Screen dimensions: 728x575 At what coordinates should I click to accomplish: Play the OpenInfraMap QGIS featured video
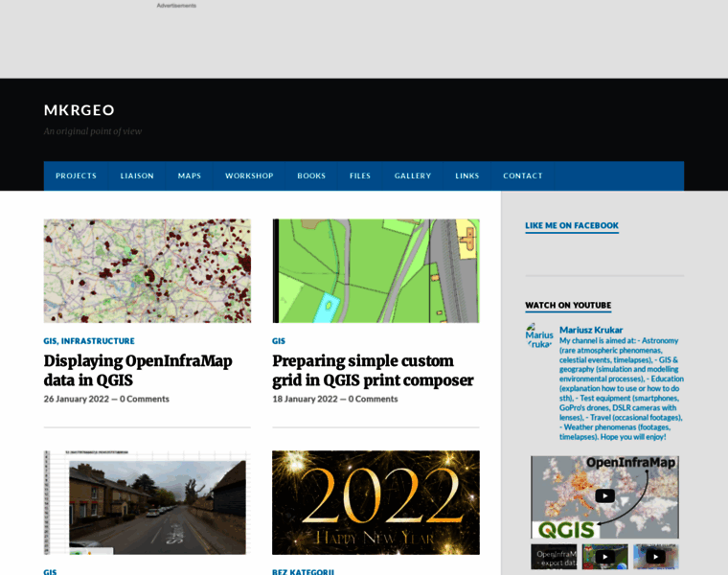[x=604, y=496]
